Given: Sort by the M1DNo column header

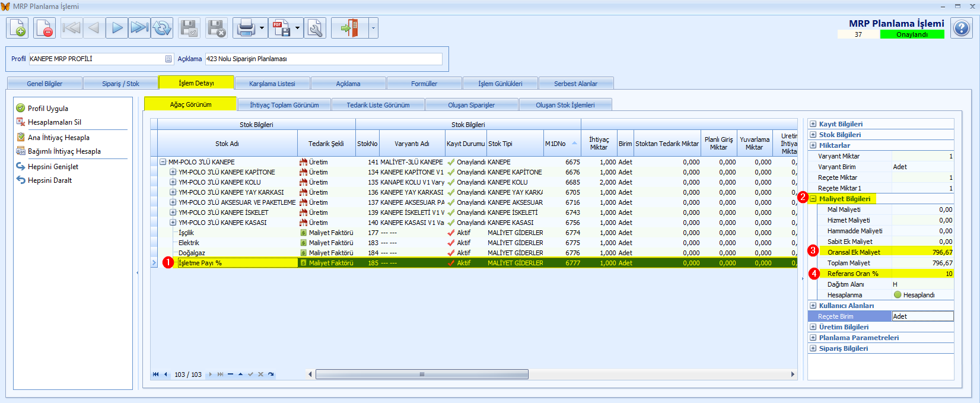Looking at the screenshot, I should pyautogui.click(x=562, y=144).
